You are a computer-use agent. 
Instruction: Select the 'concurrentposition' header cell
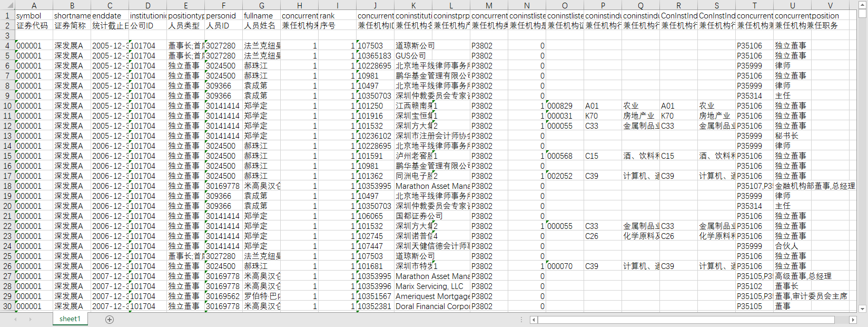coord(807,16)
